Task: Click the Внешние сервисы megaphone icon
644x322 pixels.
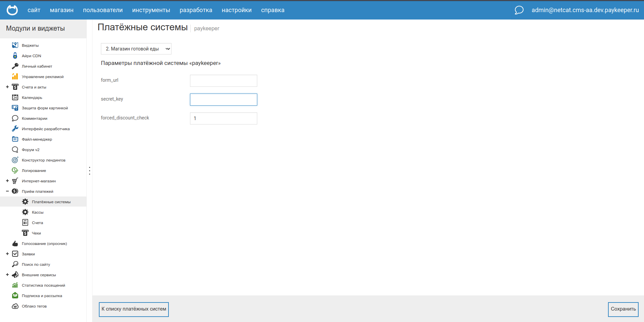Action: point(15,275)
